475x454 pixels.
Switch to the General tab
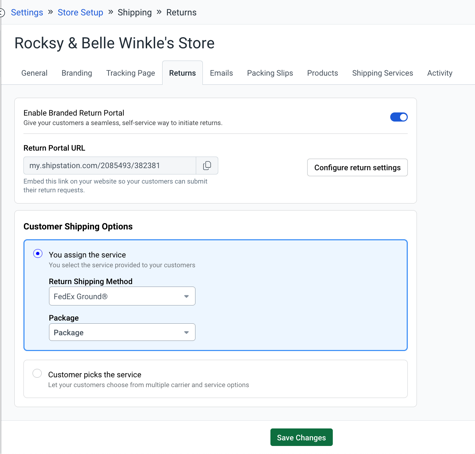click(34, 73)
